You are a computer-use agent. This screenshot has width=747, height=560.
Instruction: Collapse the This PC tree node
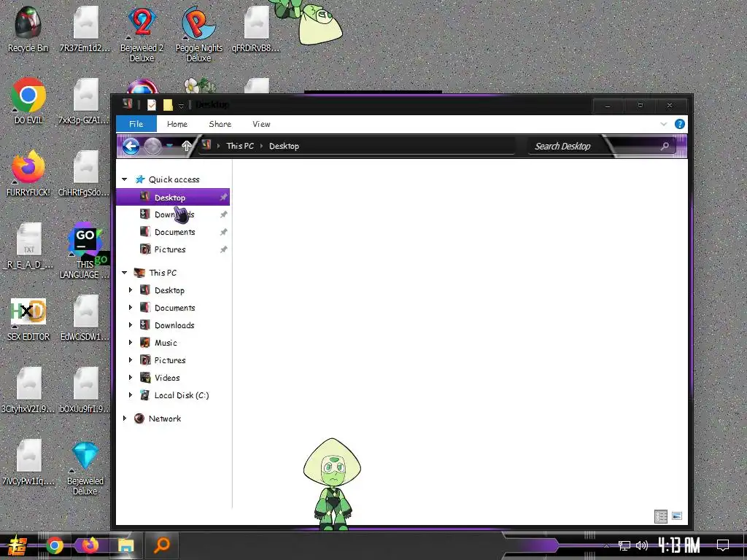tap(124, 273)
